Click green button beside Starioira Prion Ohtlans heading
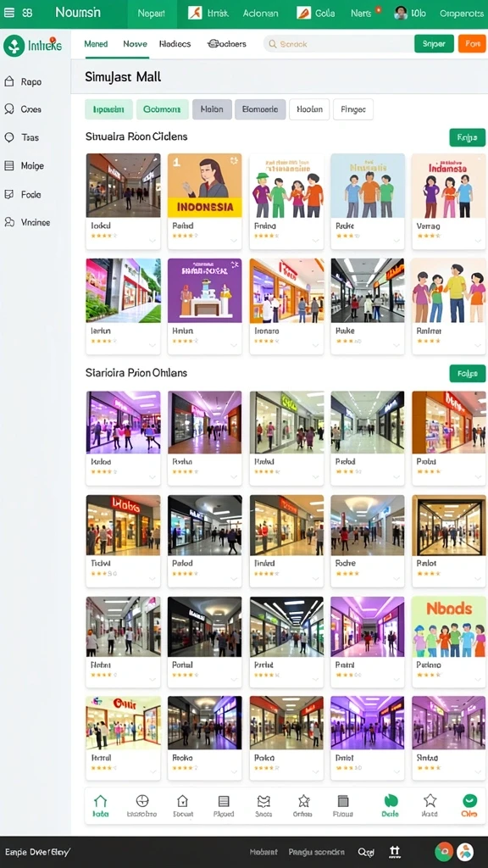 468,374
